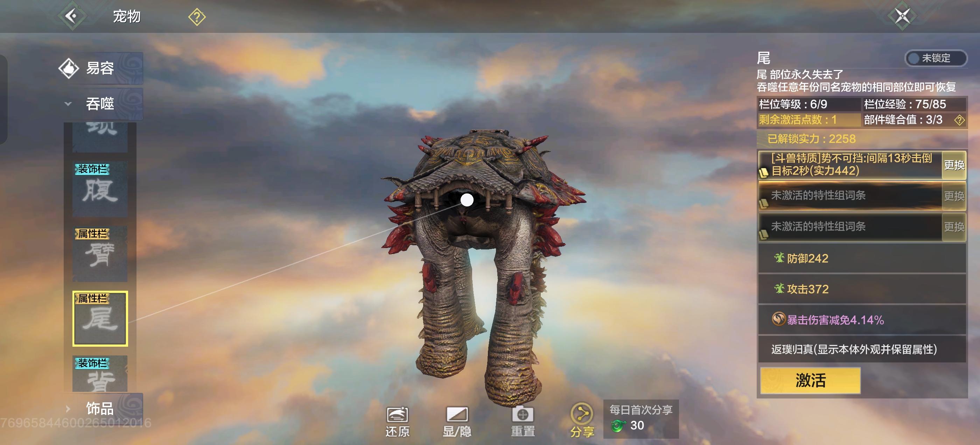Select the 臂 attribute slot
Screen dimensions: 980x445
click(x=100, y=254)
